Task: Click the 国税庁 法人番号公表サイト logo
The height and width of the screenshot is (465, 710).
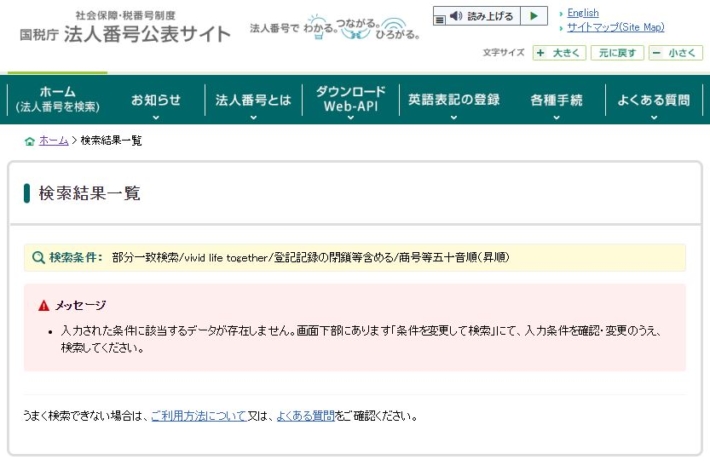Action: click(125, 29)
